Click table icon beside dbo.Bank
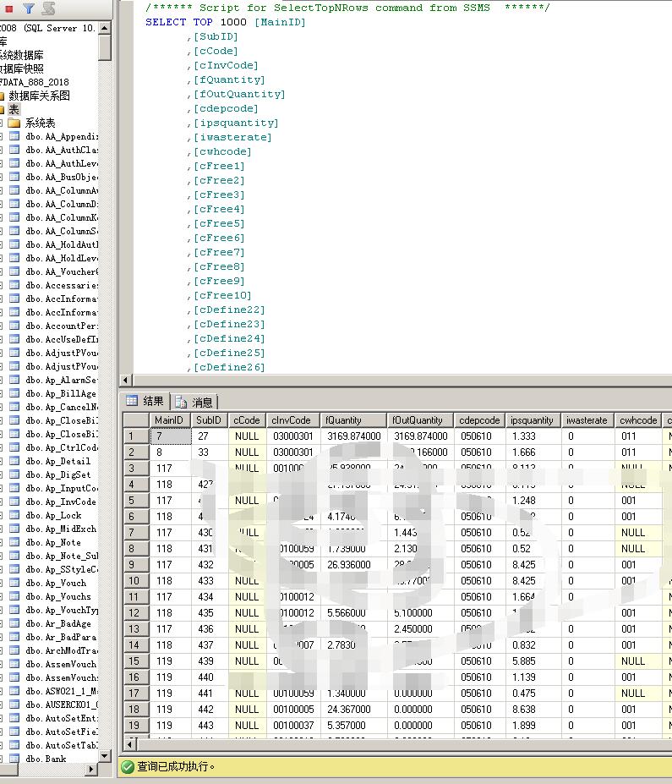This screenshot has width=672, height=784. tap(14, 758)
